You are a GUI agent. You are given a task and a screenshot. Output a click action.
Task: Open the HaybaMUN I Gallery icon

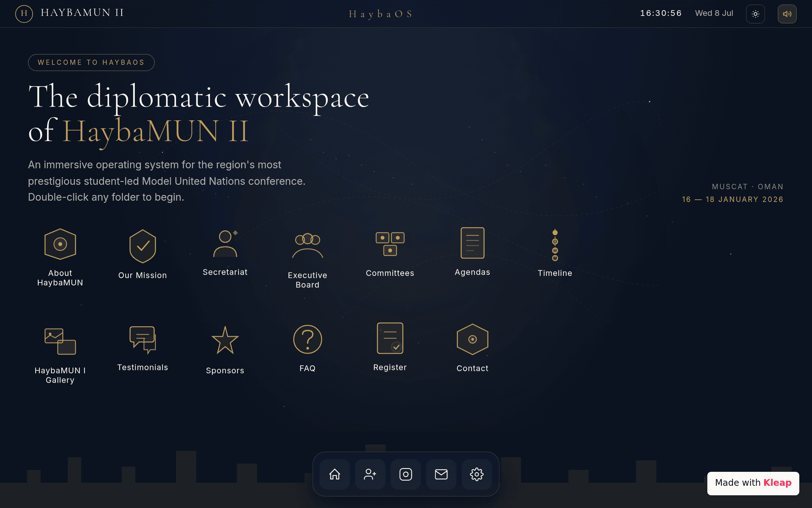pos(60,341)
